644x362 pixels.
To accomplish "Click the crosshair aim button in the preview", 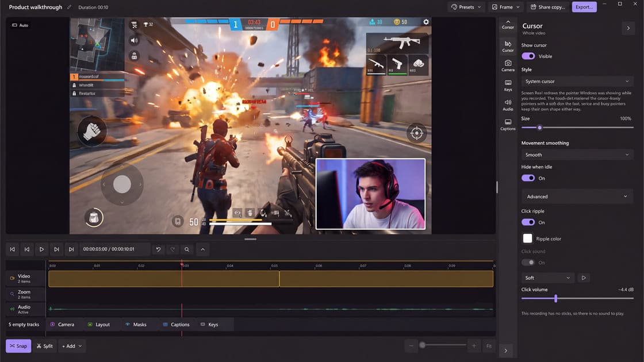I will click(x=416, y=133).
